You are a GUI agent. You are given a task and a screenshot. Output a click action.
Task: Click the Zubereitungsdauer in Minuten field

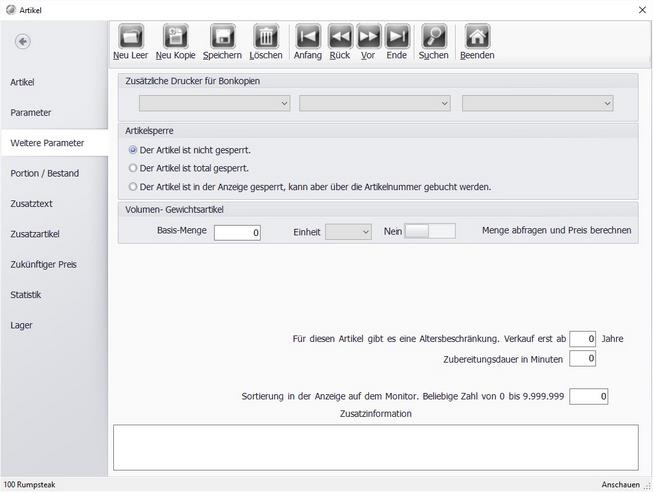[x=582, y=359]
